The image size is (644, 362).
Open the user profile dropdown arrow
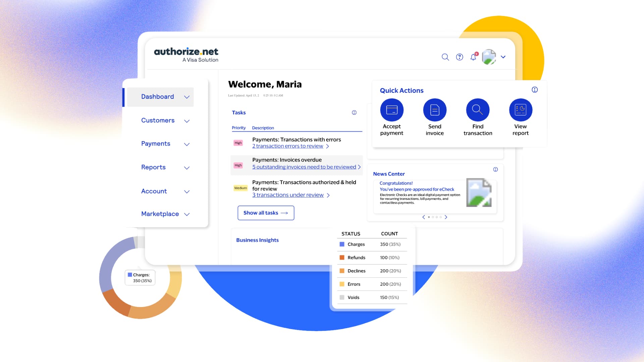click(x=503, y=57)
